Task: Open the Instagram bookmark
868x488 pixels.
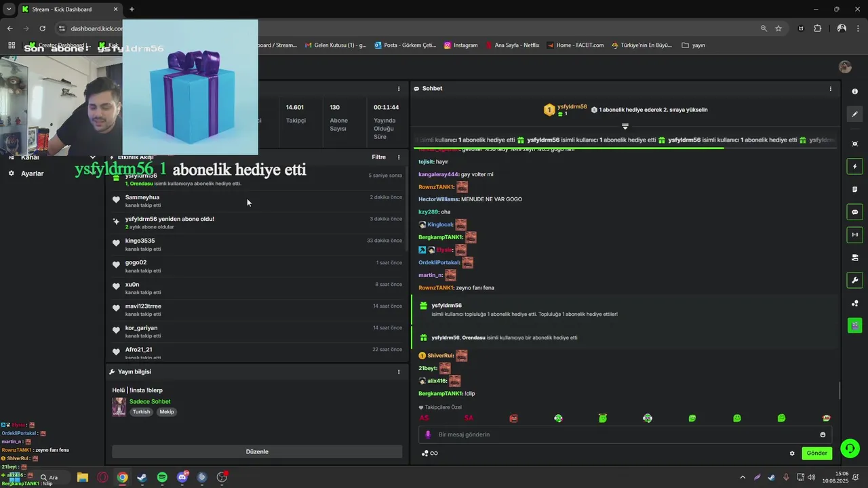Action: [x=461, y=45]
